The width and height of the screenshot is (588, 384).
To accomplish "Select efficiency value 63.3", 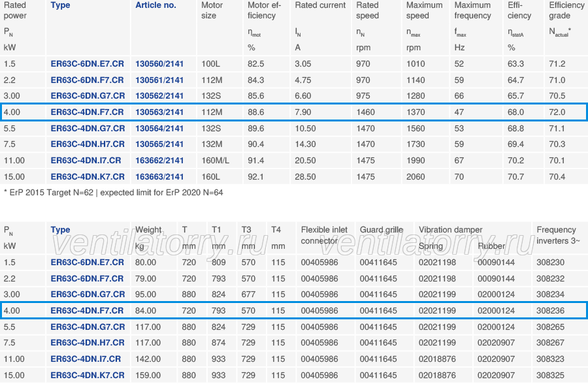I will 515,64.
